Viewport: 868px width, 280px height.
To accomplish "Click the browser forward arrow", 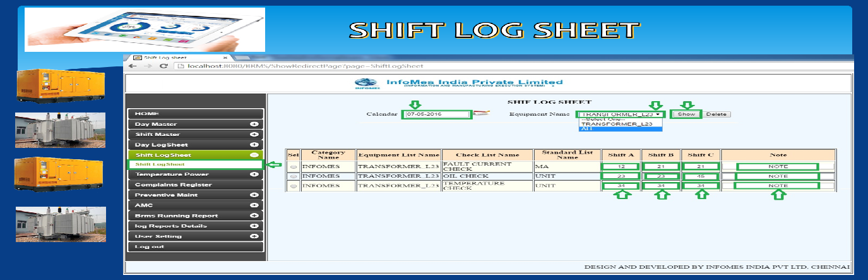I will coord(148,66).
